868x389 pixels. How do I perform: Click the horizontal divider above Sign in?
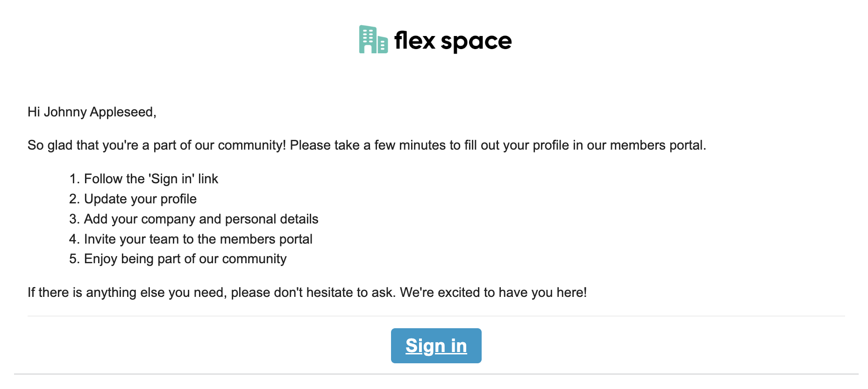pyautogui.click(x=436, y=316)
